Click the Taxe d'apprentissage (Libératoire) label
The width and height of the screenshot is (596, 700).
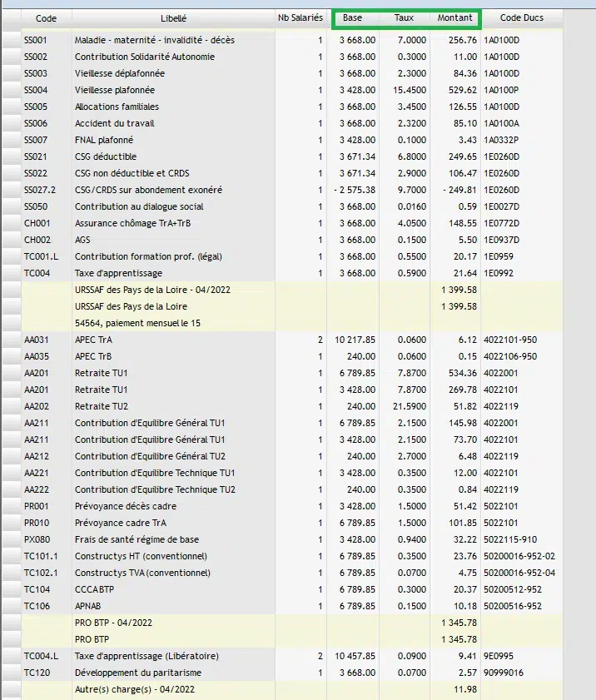pyautogui.click(x=142, y=656)
